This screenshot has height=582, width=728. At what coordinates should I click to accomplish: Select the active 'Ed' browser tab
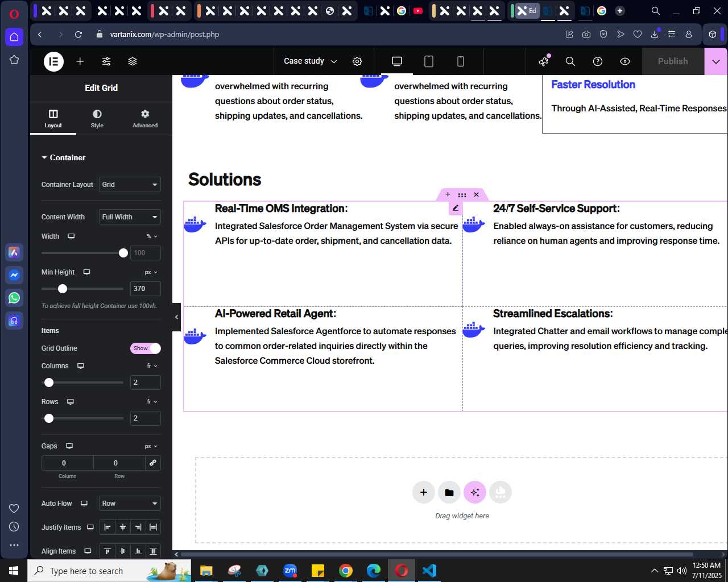point(527,11)
